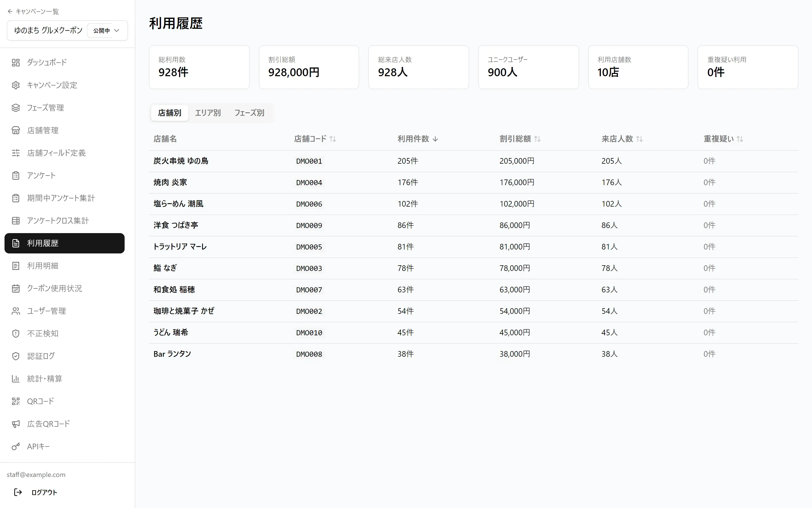Switch to the エリア別 tab
The width and height of the screenshot is (812, 508).
click(208, 113)
